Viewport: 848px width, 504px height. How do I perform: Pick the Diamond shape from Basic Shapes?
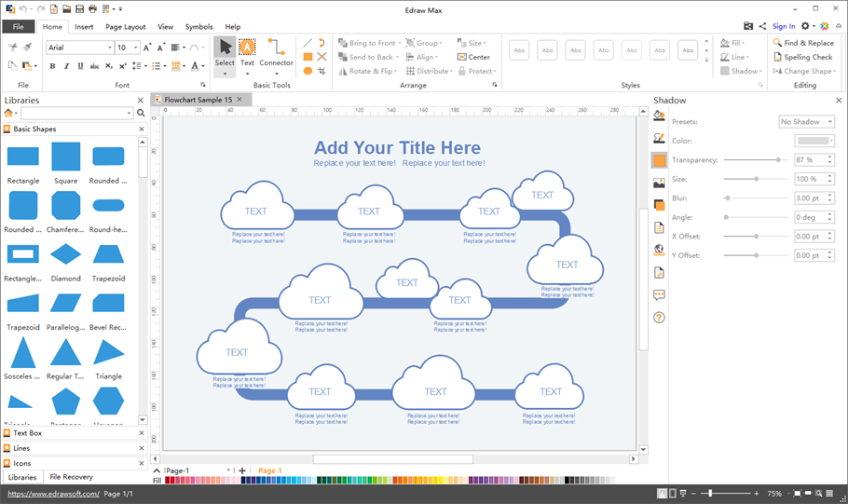coord(65,254)
